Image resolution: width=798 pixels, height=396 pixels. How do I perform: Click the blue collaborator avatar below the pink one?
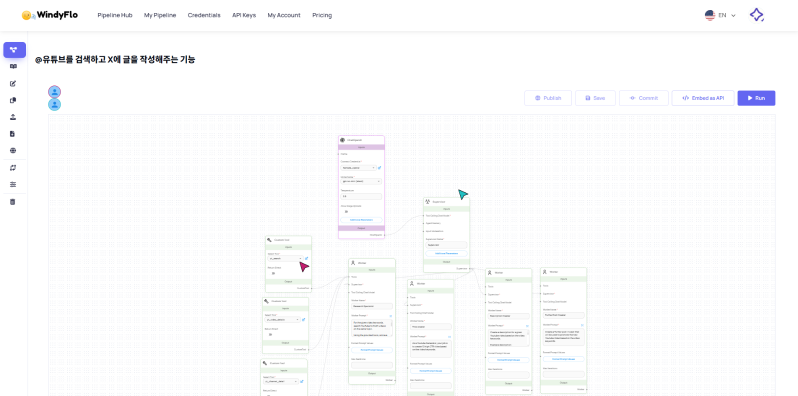coord(54,104)
